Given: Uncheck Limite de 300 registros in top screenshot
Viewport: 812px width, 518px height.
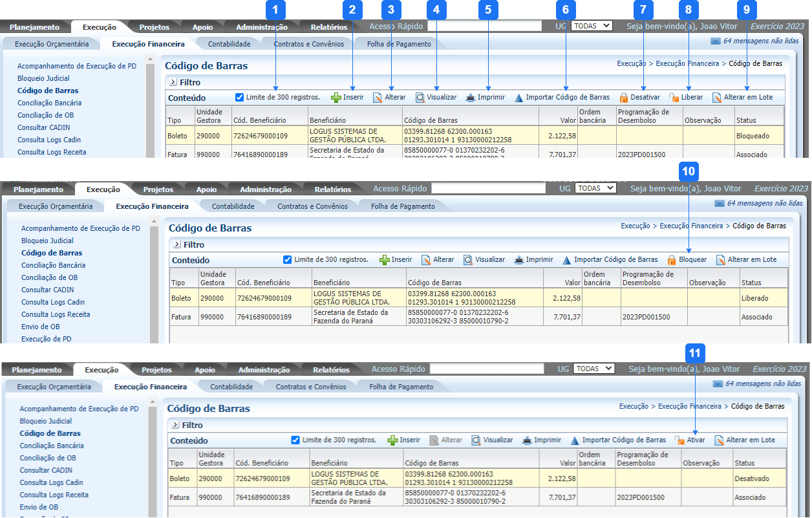Looking at the screenshot, I should (240, 97).
